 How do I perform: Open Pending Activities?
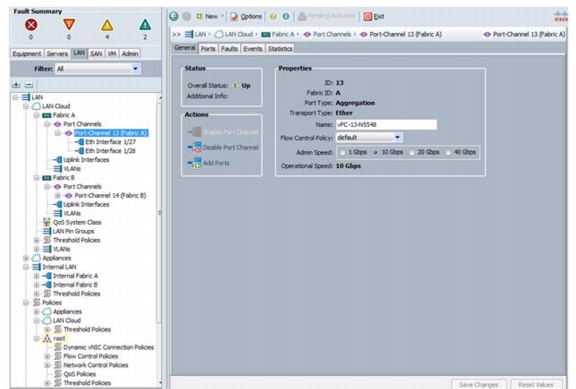[327, 16]
